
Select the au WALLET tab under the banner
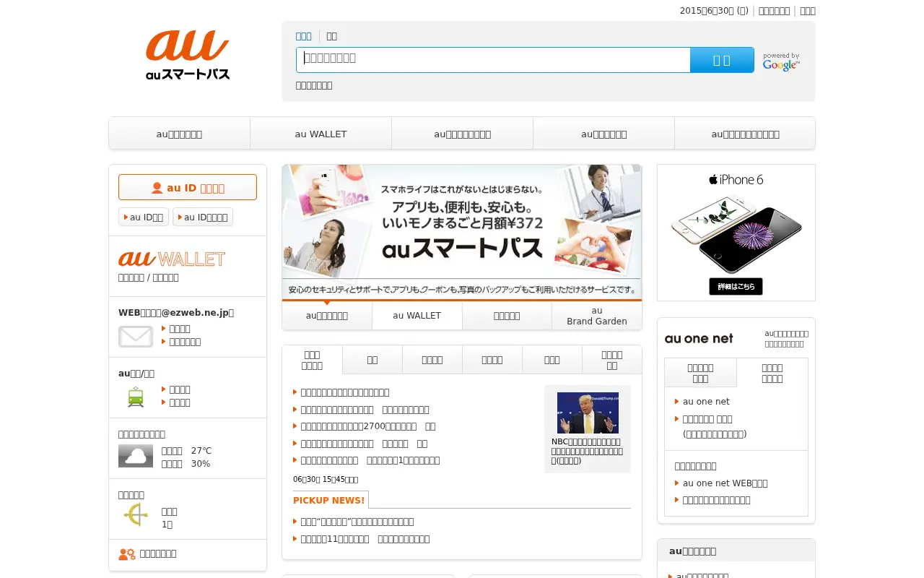pyautogui.click(x=417, y=316)
